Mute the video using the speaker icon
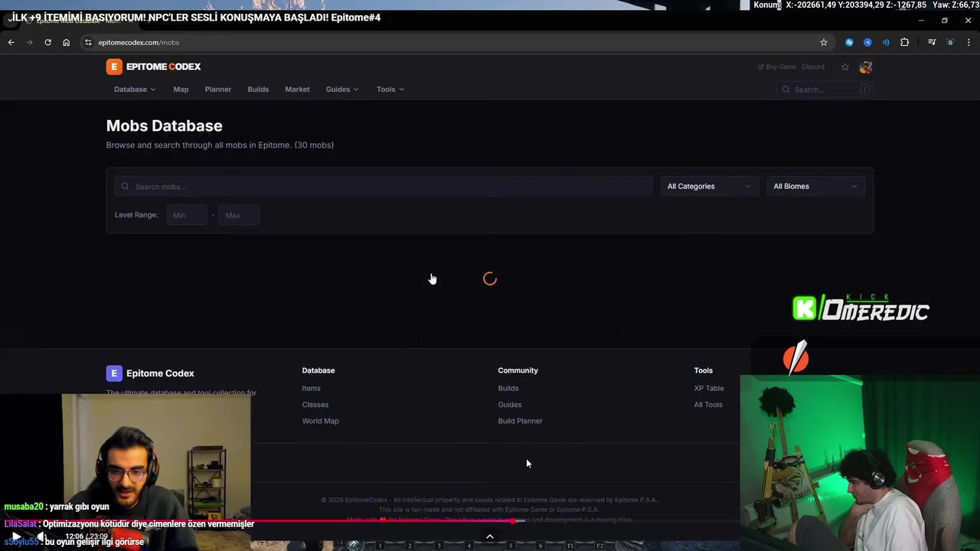This screenshot has height=551, width=980. 40,536
